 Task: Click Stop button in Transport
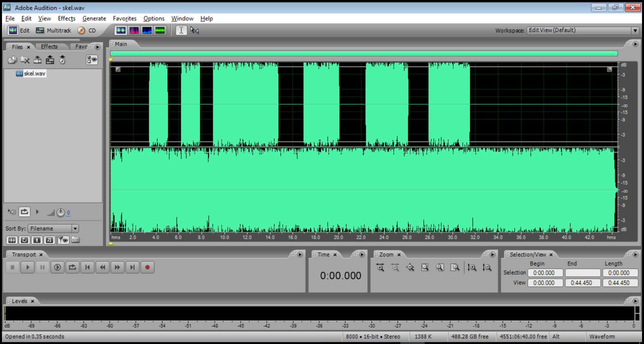tap(13, 267)
